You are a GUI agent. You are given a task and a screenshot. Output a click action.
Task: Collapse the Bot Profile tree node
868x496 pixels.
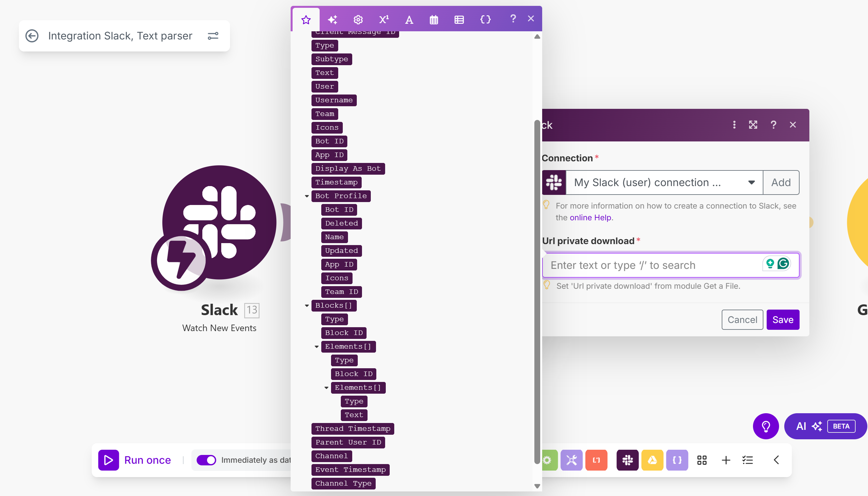coord(307,196)
